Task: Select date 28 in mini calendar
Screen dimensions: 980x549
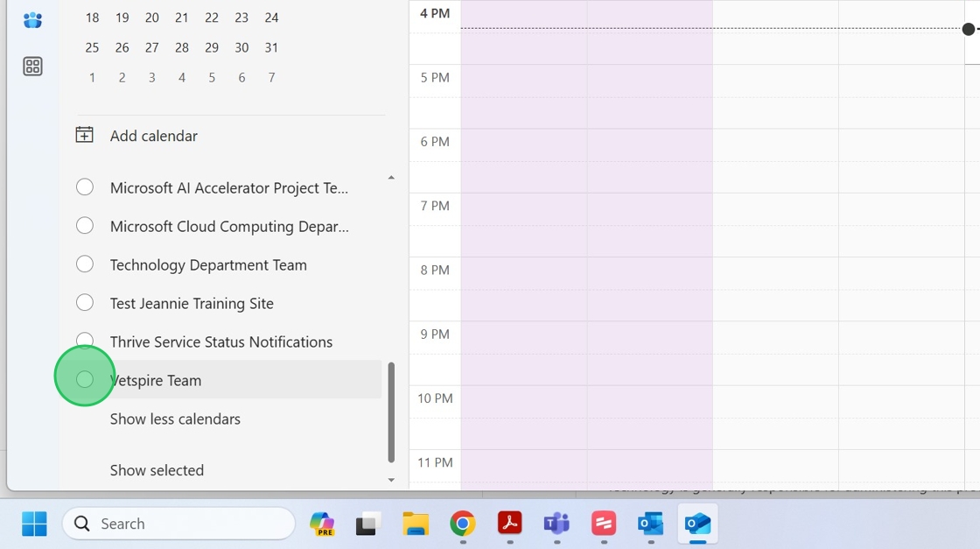Action: click(182, 47)
